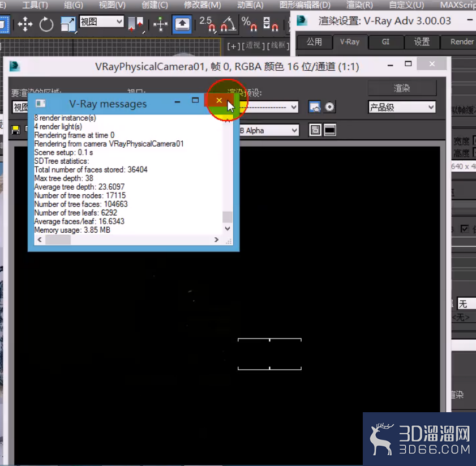Toggle the checkbox in render settings panel
Image resolution: width=476 pixels, height=466 pixels.
[465, 228]
